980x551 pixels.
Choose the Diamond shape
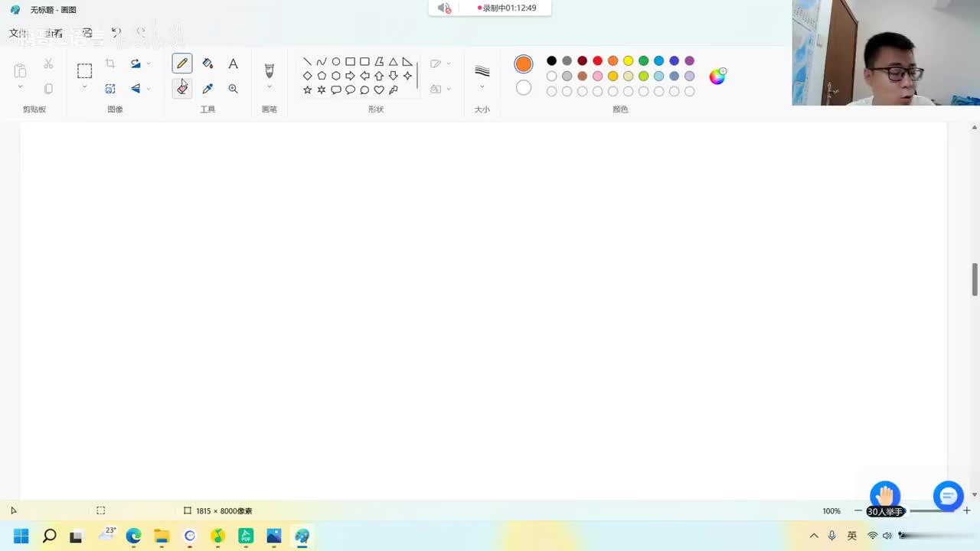307,76
